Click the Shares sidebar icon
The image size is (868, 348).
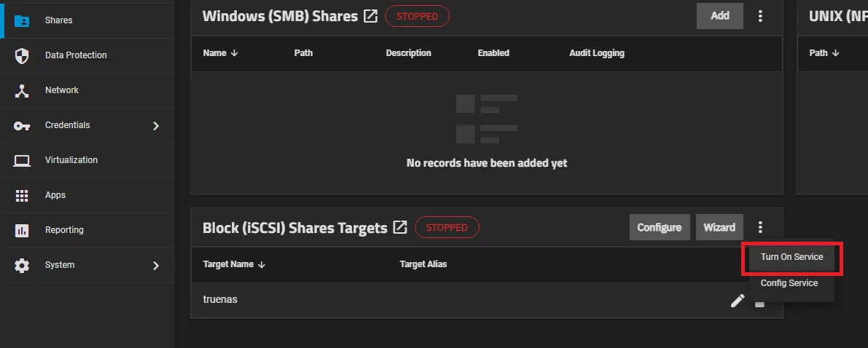coord(22,20)
